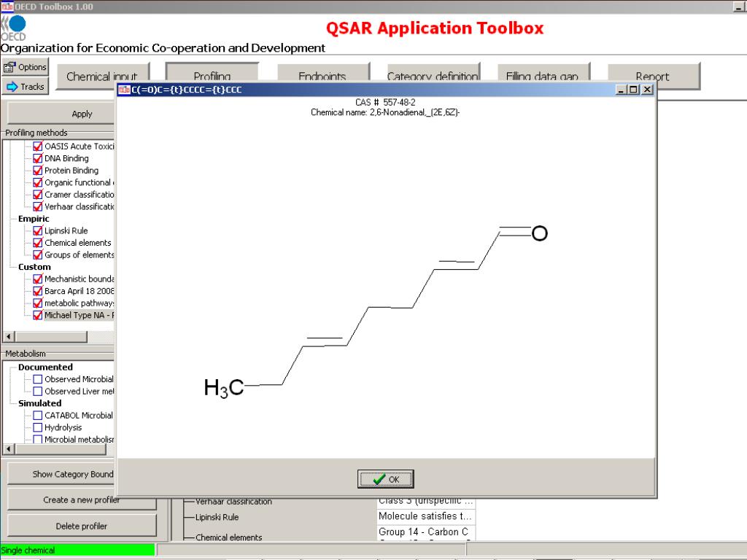Image resolution: width=747 pixels, height=560 pixels.
Task: Toggle the DNA Binding checkbox
Action: (38, 158)
